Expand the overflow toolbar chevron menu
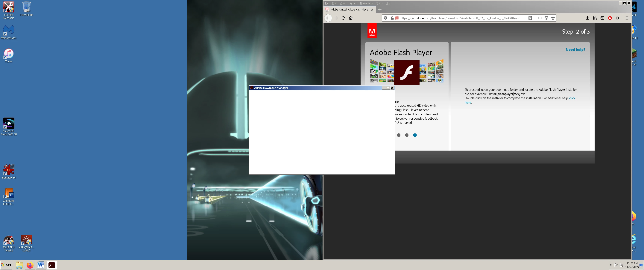 click(x=617, y=18)
